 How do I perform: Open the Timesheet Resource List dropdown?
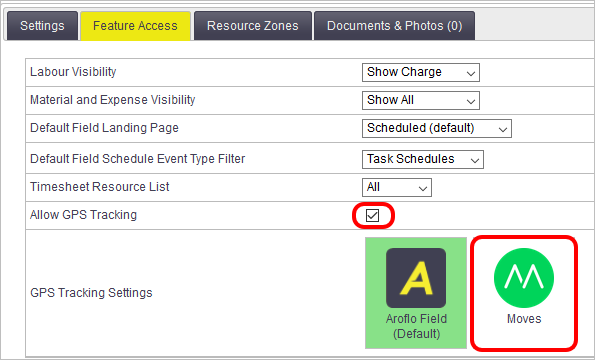397,187
